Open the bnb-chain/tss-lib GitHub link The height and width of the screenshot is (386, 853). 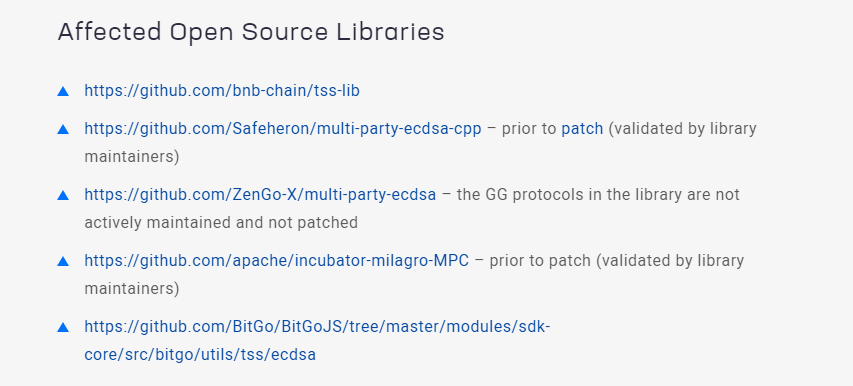coord(222,91)
